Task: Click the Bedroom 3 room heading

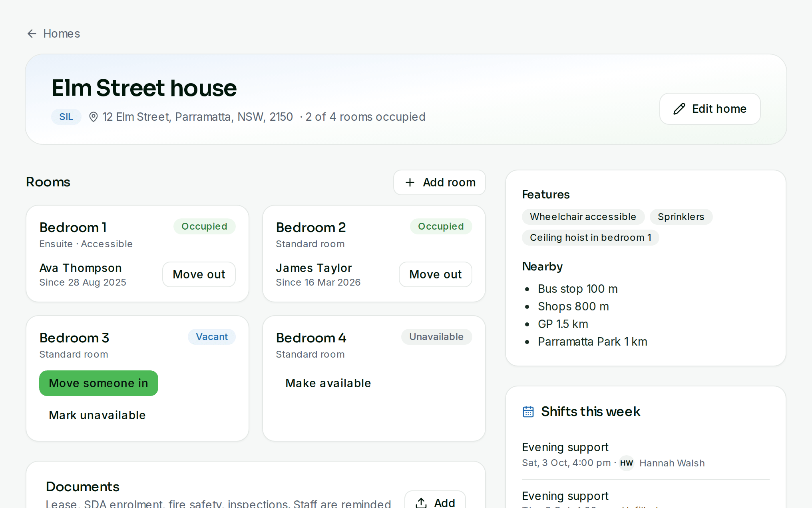Action: click(x=74, y=338)
